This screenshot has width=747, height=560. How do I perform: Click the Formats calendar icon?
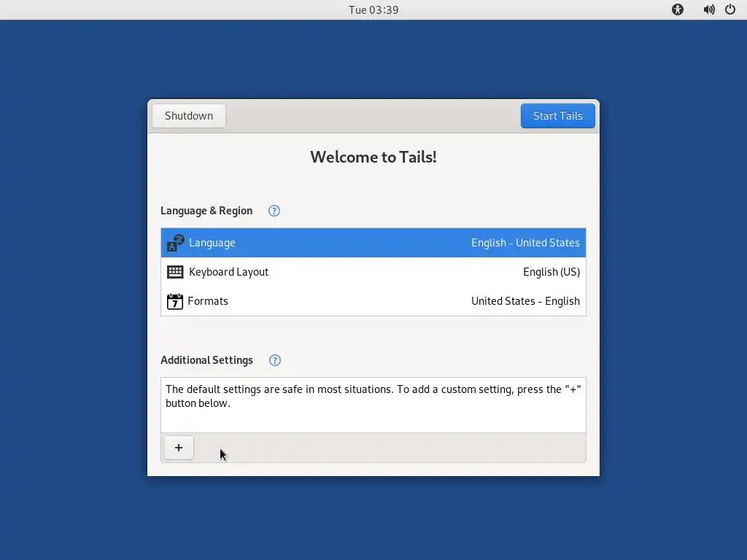click(x=175, y=301)
